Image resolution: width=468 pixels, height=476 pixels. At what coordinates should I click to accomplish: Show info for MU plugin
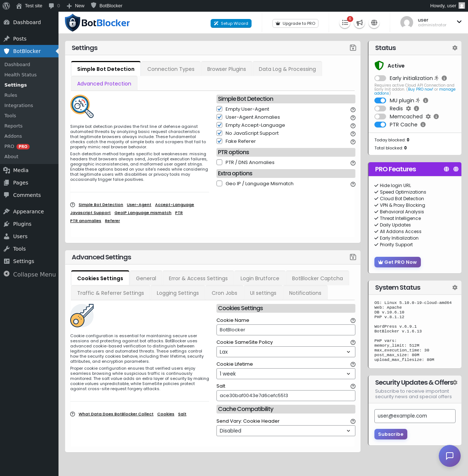426,100
